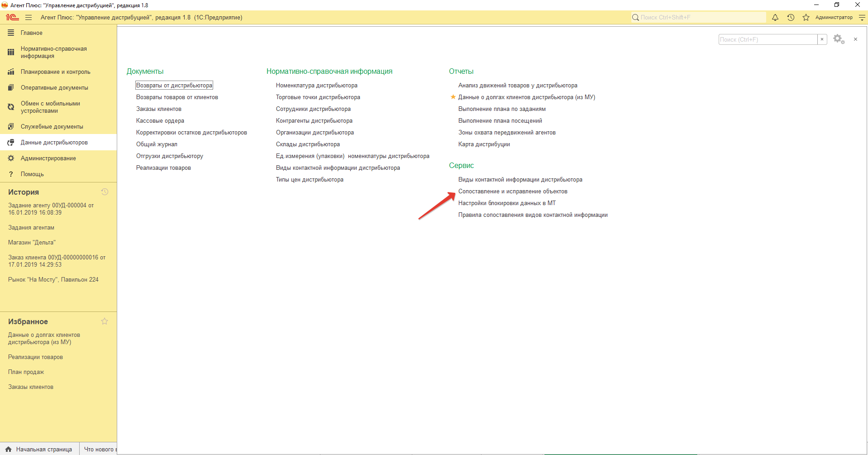Clear the section search field
The image size is (868, 455).
tap(822, 39)
